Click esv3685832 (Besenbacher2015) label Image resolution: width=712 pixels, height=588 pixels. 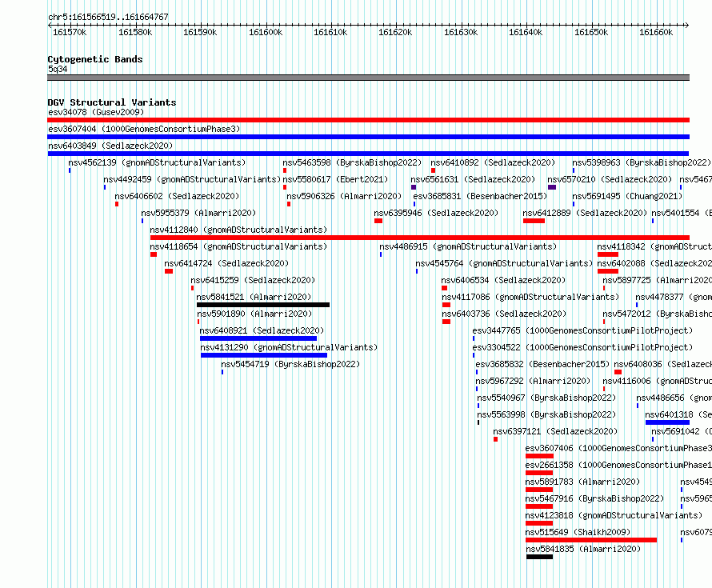[542, 364]
